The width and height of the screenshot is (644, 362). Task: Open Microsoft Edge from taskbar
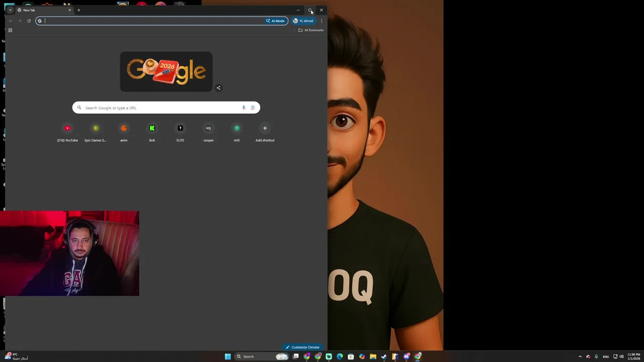pyautogui.click(x=340, y=356)
